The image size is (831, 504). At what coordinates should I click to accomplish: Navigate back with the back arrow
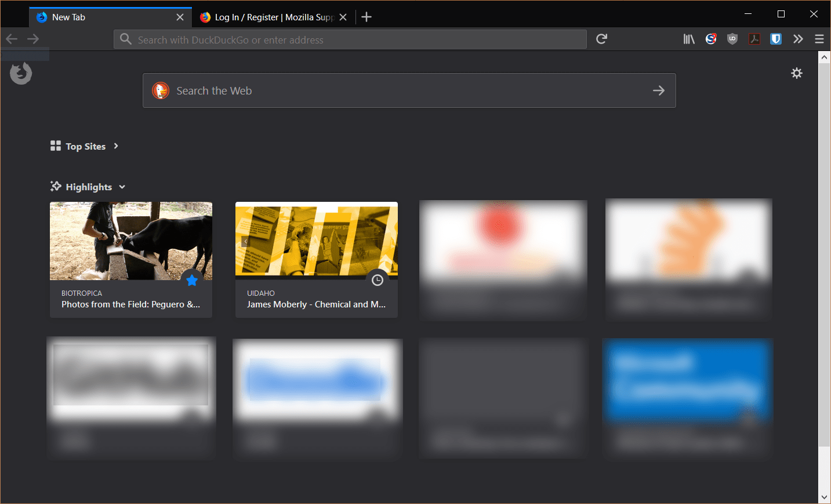point(11,39)
